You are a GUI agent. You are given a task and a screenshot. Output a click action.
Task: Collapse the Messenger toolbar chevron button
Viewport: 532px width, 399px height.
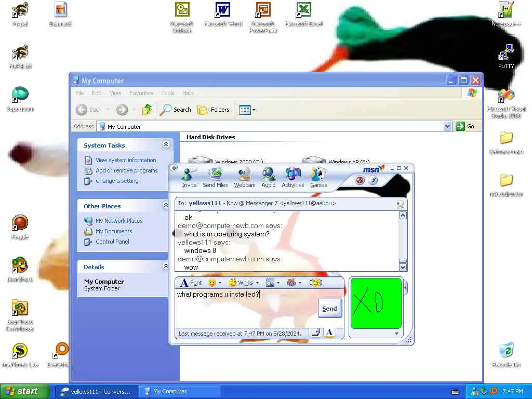[x=174, y=168]
